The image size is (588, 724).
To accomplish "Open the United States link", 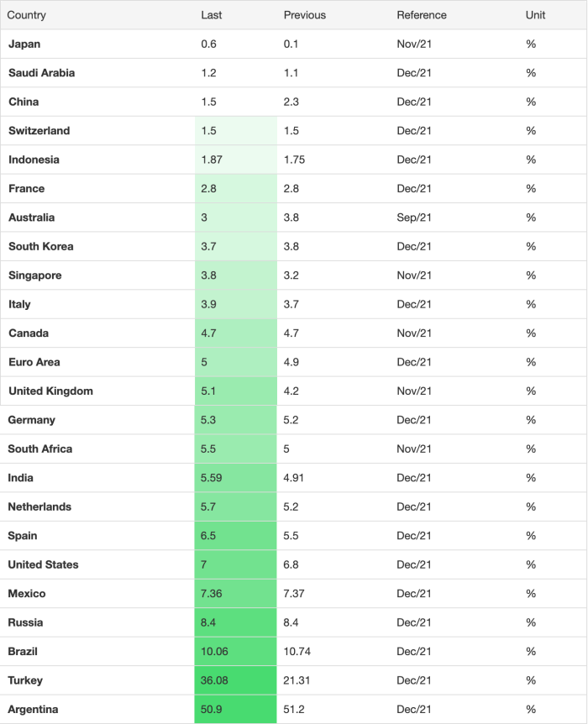I will tap(43, 564).
